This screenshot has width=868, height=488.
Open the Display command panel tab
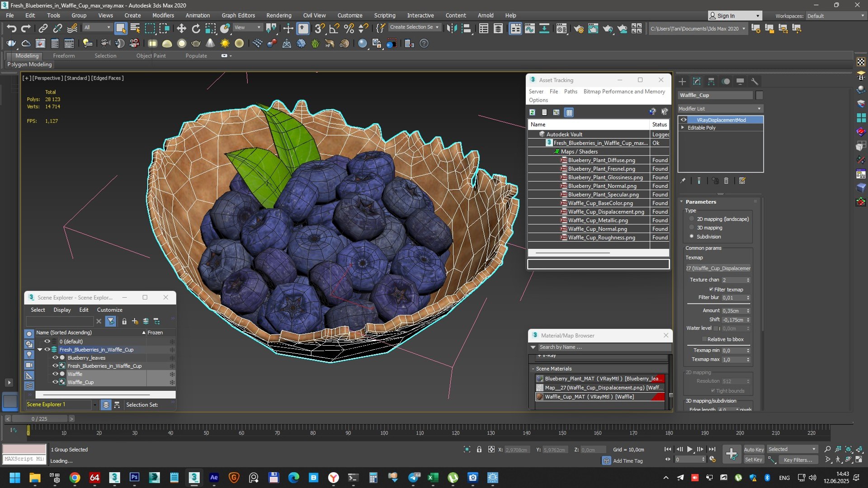740,81
